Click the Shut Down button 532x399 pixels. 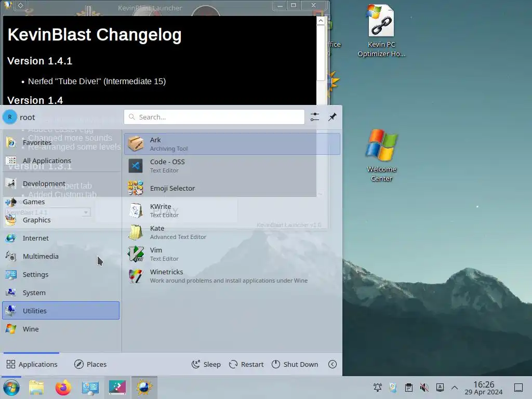[295, 364]
